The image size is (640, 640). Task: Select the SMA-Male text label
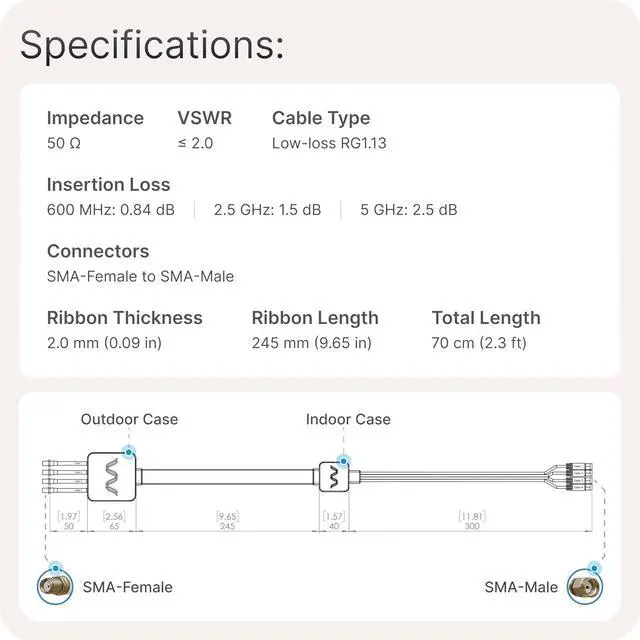pos(519,587)
